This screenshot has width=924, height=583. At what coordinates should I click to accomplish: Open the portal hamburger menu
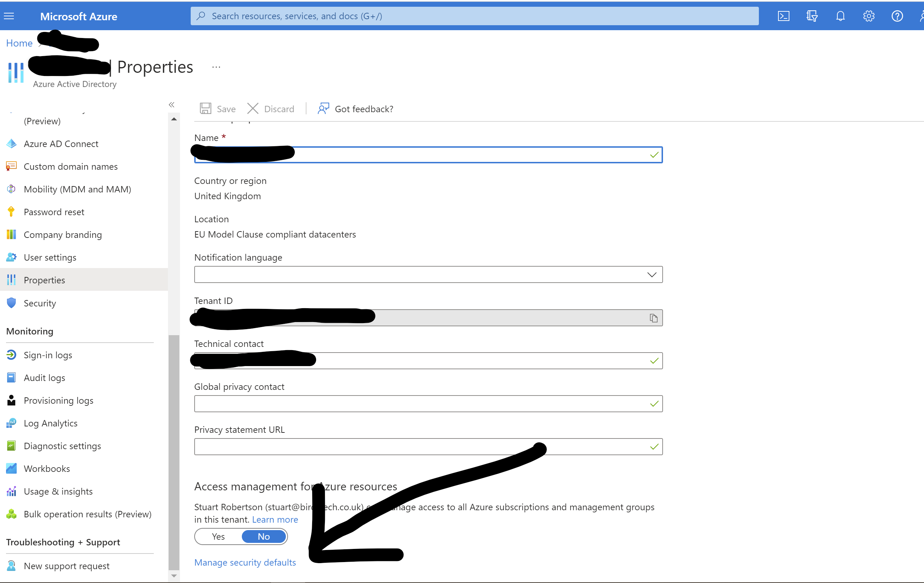coord(9,16)
